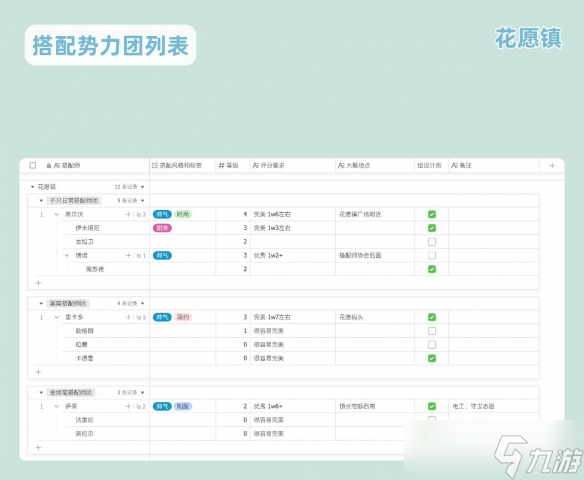Check the checkbox in the 拉黎 row
584x480 pixels.
click(x=432, y=344)
